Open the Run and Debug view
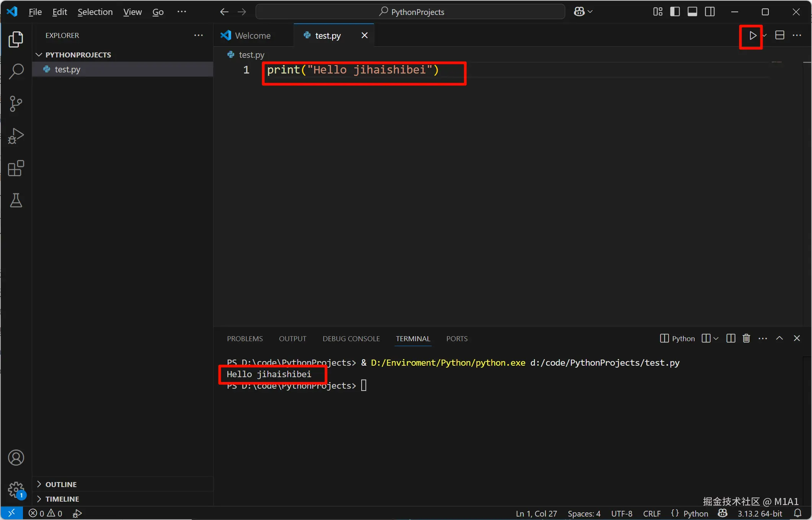The width and height of the screenshot is (812, 520). (16, 136)
